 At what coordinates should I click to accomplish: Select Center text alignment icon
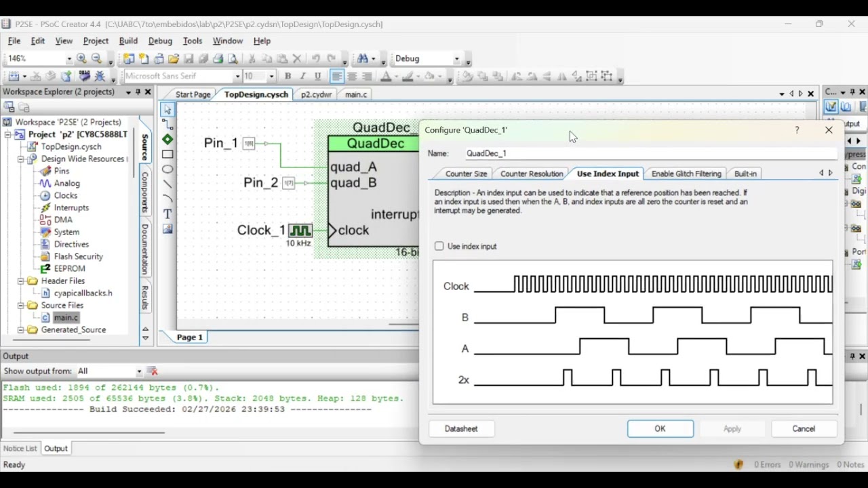(x=352, y=76)
